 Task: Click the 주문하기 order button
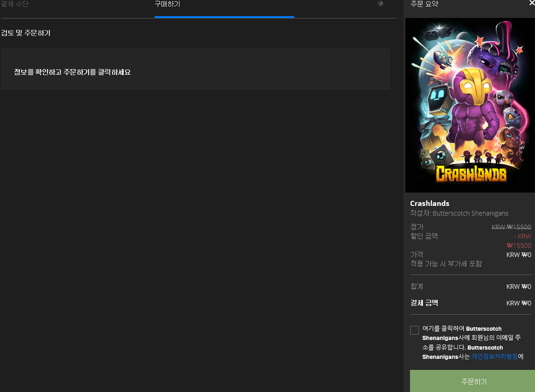(473, 381)
